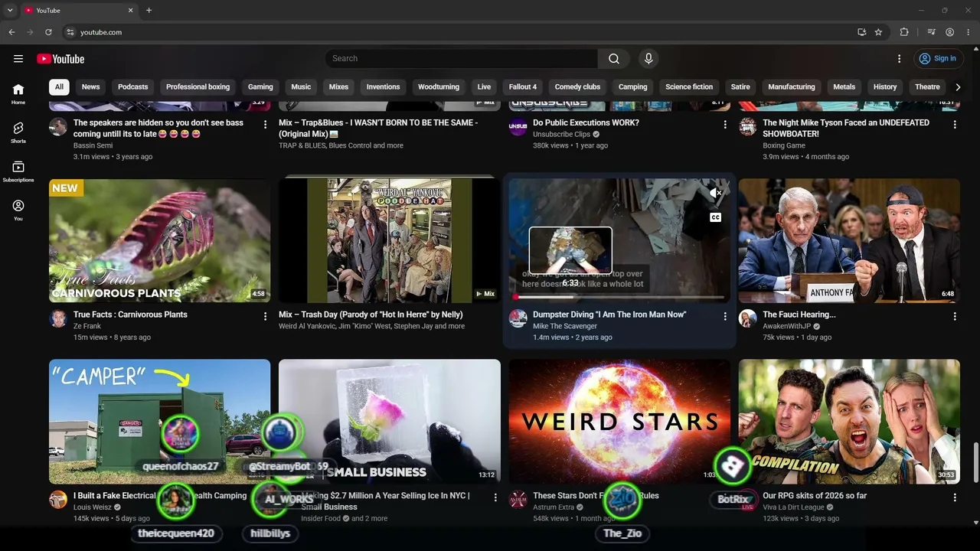Bookmark this page with the star
Image resolution: width=980 pixels, height=551 pixels.
(x=878, y=32)
